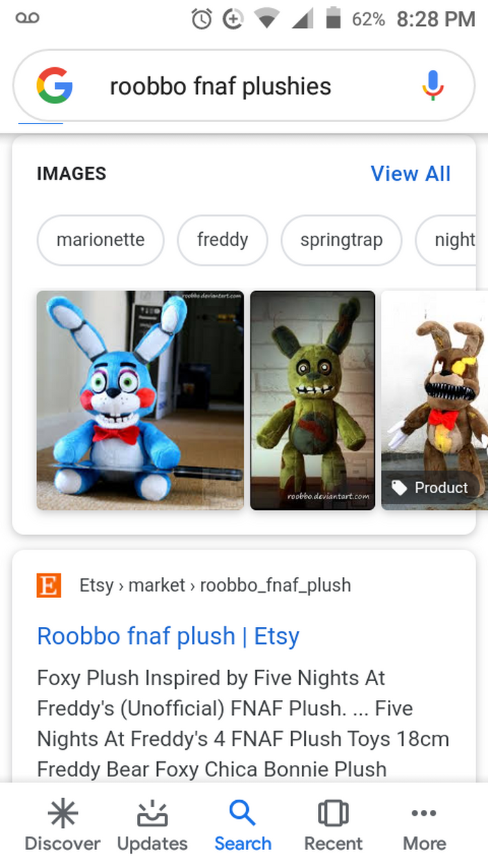Activate voice search microphone icon

point(433,85)
